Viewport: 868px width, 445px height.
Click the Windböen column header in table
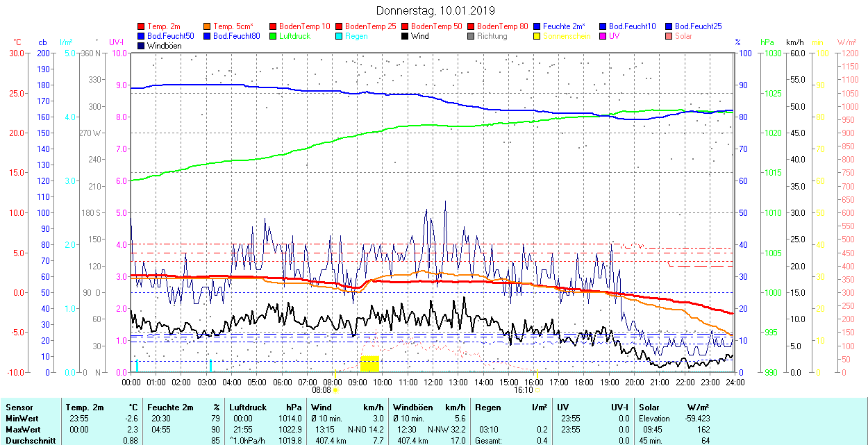pyautogui.click(x=412, y=408)
